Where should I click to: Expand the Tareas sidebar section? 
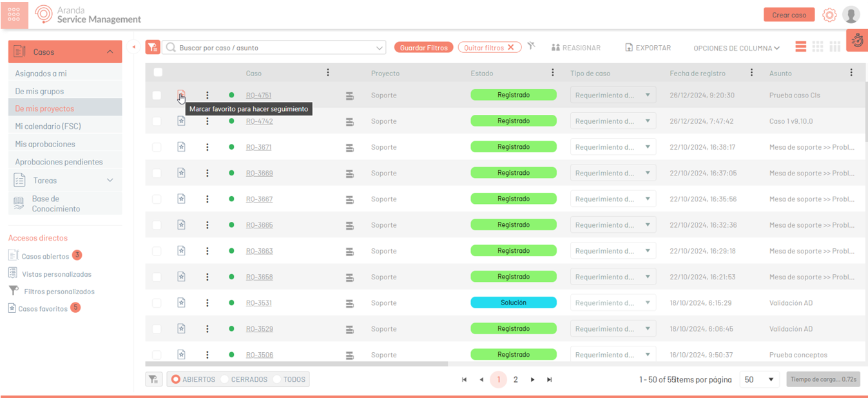pos(110,181)
